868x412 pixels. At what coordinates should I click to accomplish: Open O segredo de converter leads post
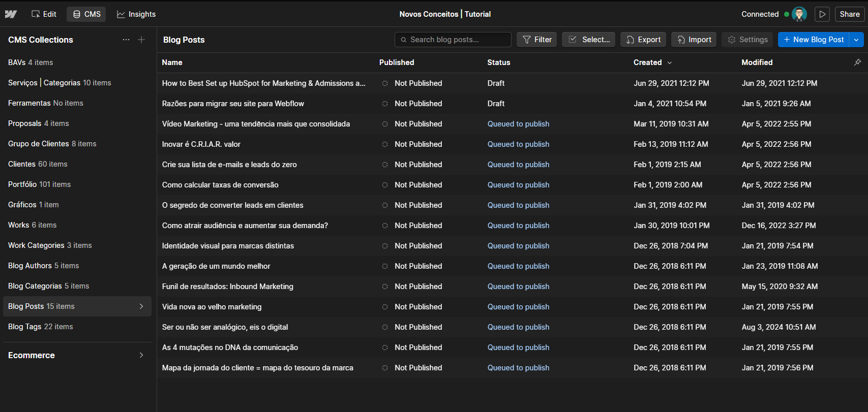232,205
